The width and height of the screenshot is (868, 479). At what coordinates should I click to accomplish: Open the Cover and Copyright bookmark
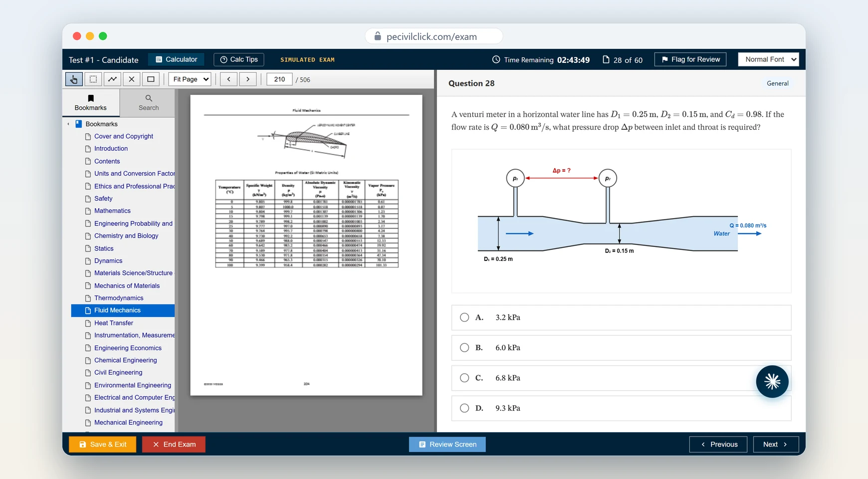[x=124, y=136]
